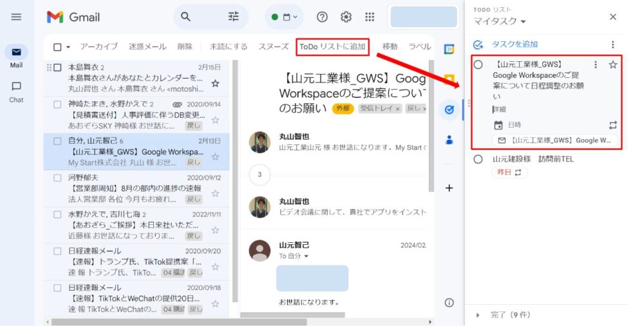The height and width of the screenshot is (326, 644).
Task: Remove the 受信トレイ label from conversation
Action: tap(397, 109)
